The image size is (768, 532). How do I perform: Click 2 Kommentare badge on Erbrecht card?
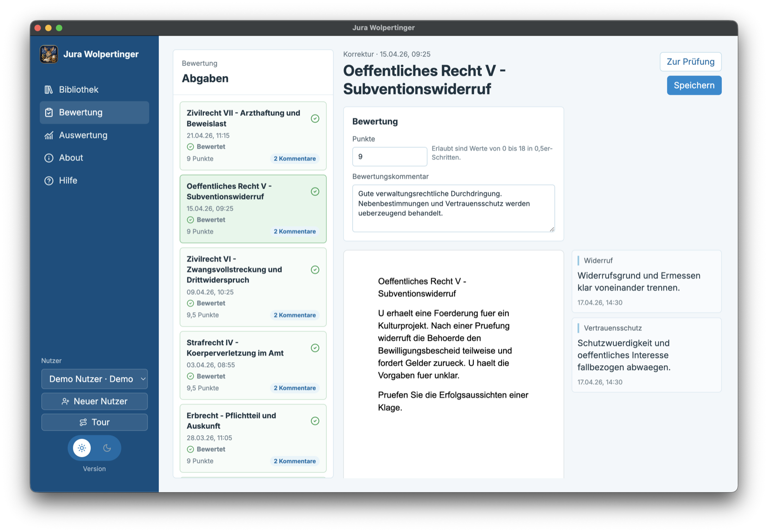(295, 461)
